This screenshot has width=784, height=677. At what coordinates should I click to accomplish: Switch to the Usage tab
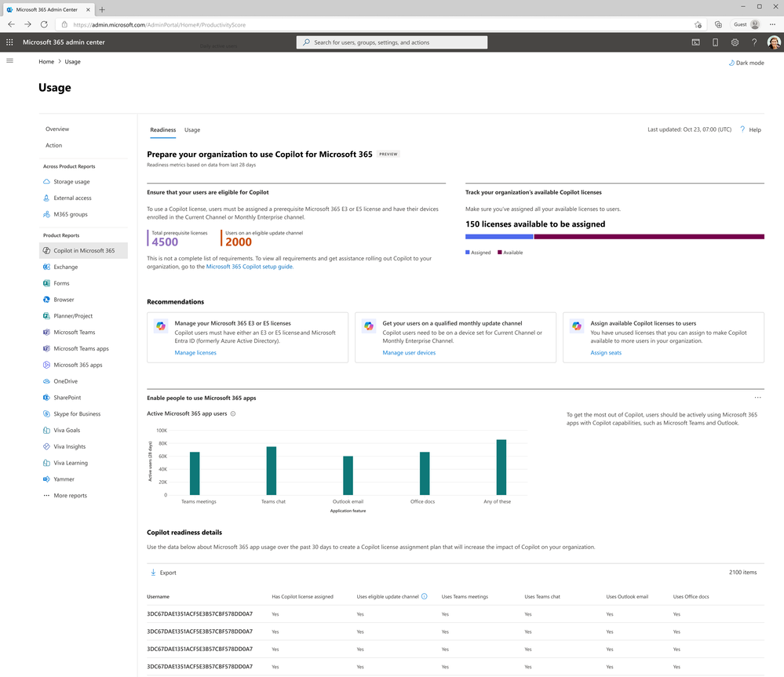[x=192, y=130]
